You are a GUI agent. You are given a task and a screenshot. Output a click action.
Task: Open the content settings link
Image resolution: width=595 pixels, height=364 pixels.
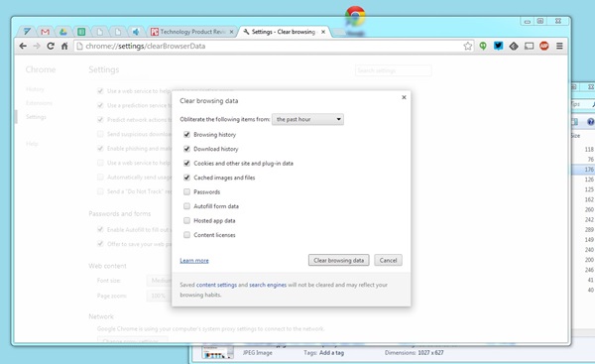point(216,285)
